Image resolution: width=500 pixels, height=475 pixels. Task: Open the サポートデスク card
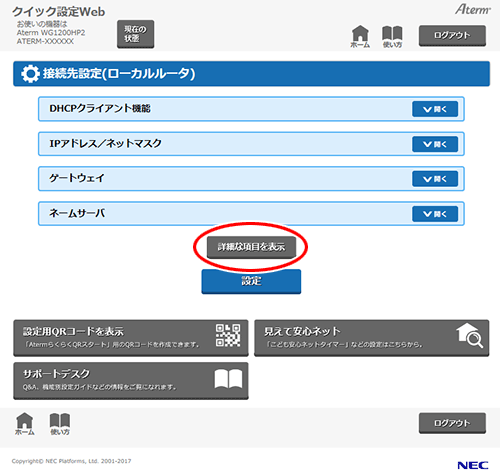point(131,381)
